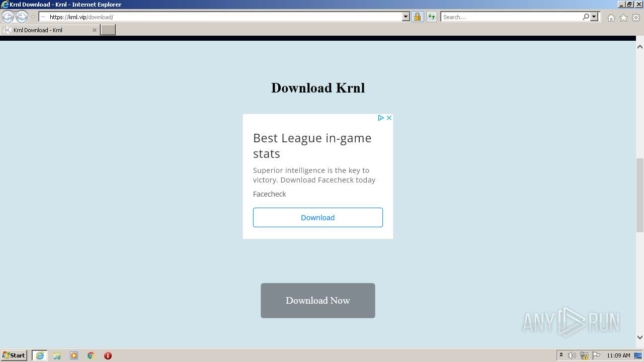644x362 pixels.
Task: Expand the address bar autocomplete dropdown
Action: pos(406,17)
